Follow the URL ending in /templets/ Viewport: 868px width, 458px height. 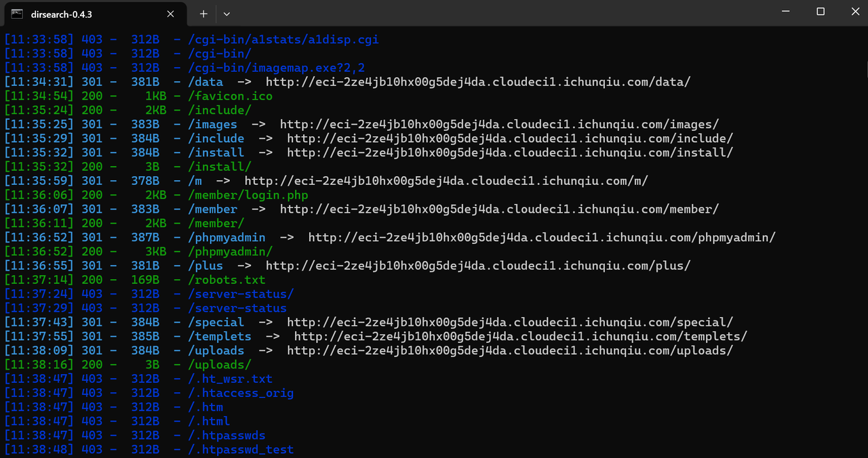tap(521, 337)
